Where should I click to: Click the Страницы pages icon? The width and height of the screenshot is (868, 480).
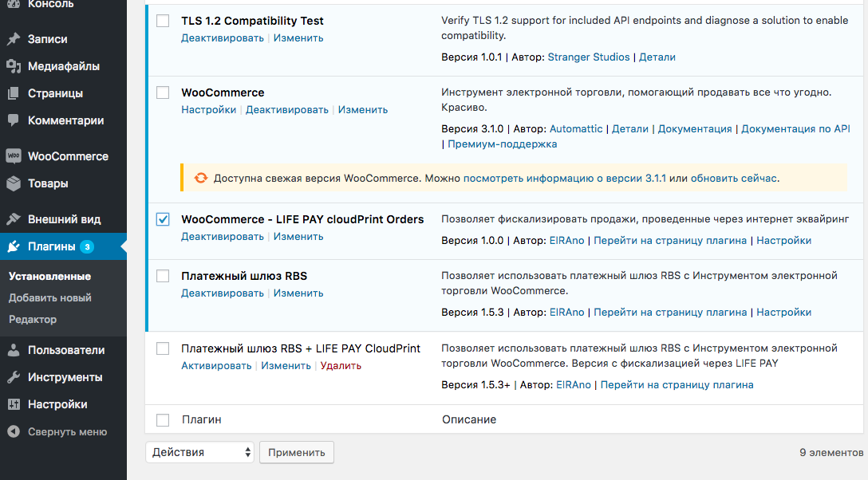coord(14,93)
